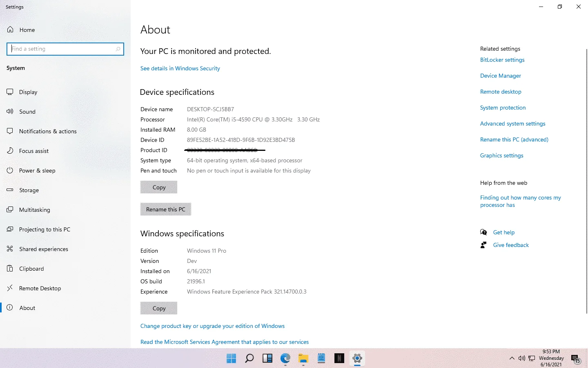Launch Microsoft Edge from the taskbar

tap(285, 359)
